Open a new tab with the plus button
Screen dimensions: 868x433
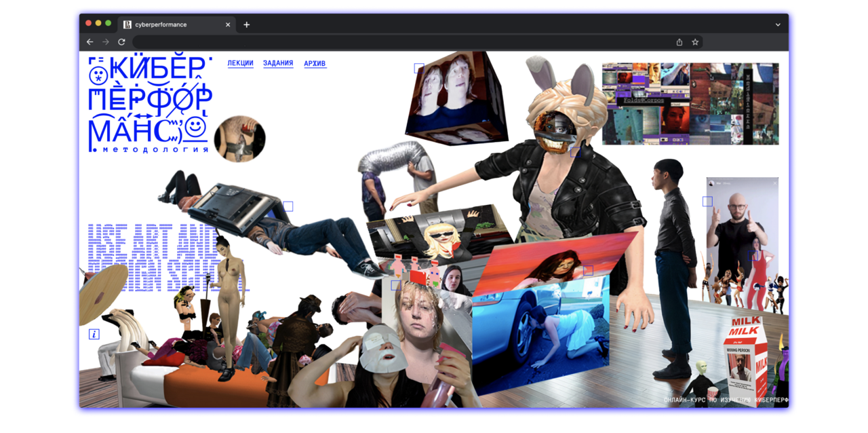click(247, 24)
